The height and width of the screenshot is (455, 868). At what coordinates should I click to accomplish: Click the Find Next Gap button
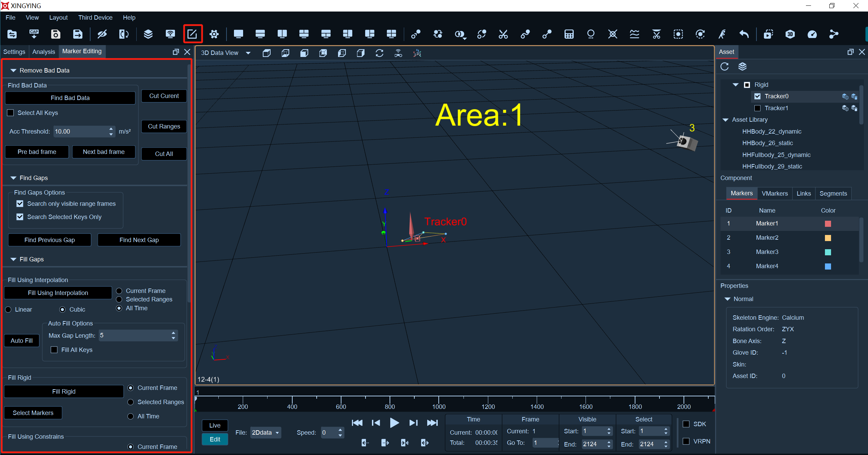139,240
